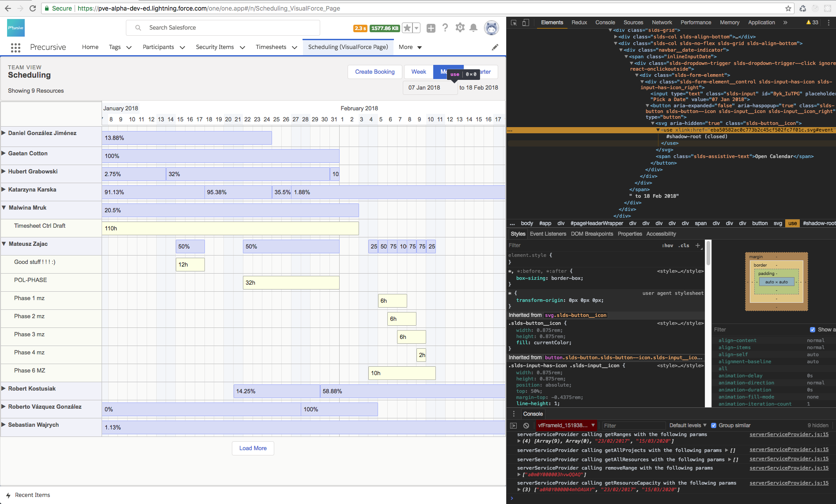Click inside the Search Salesforce field
Viewport: 836px width, 504px height.
pyautogui.click(x=223, y=27)
